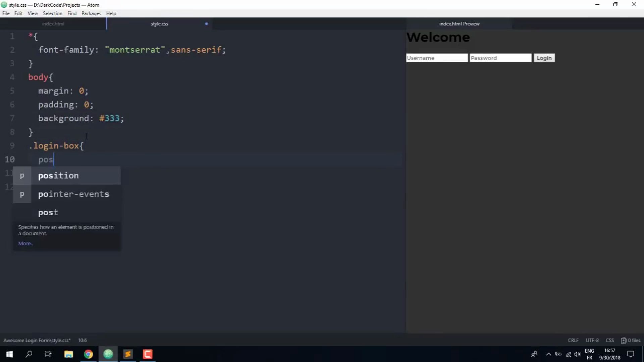Image resolution: width=644 pixels, height=362 pixels.
Task: Open Task View from the taskbar
Action: click(48, 354)
